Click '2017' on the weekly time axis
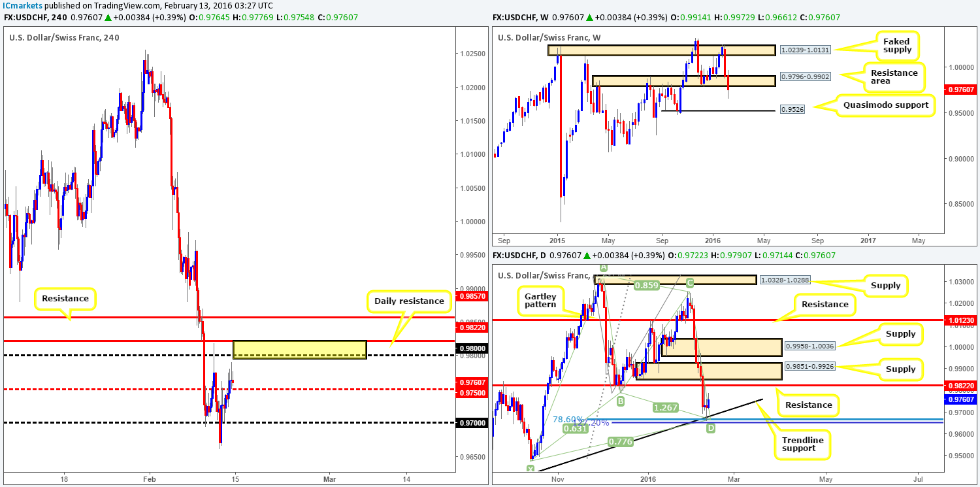 click(x=867, y=239)
